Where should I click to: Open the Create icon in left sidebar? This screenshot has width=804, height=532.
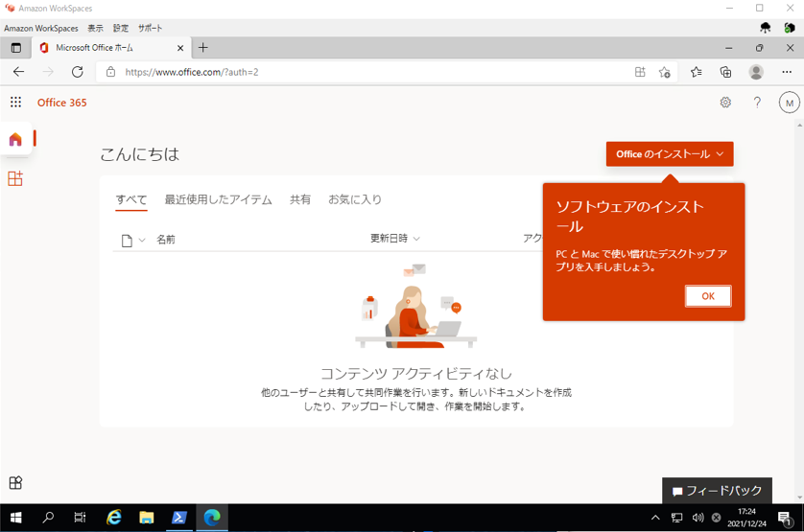coord(15,178)
